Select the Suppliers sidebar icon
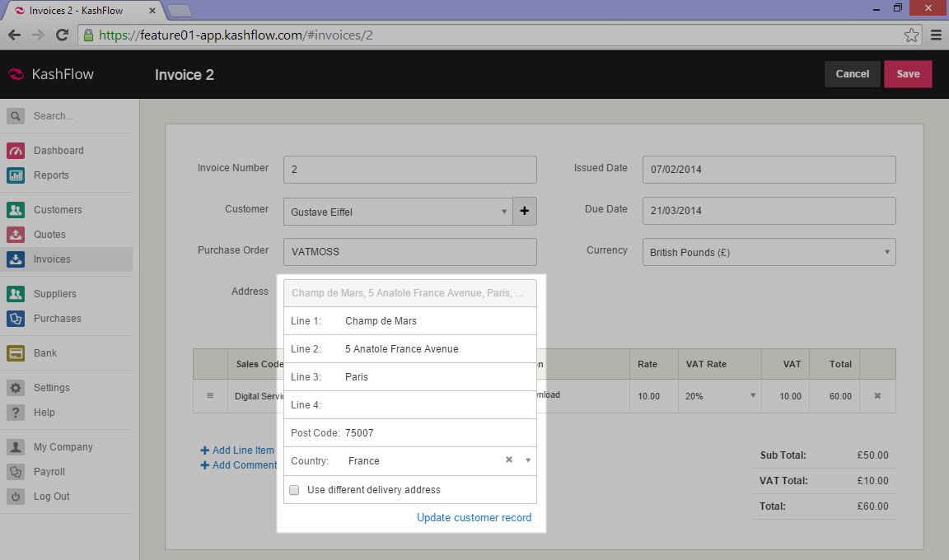 [x=16, y=294]
